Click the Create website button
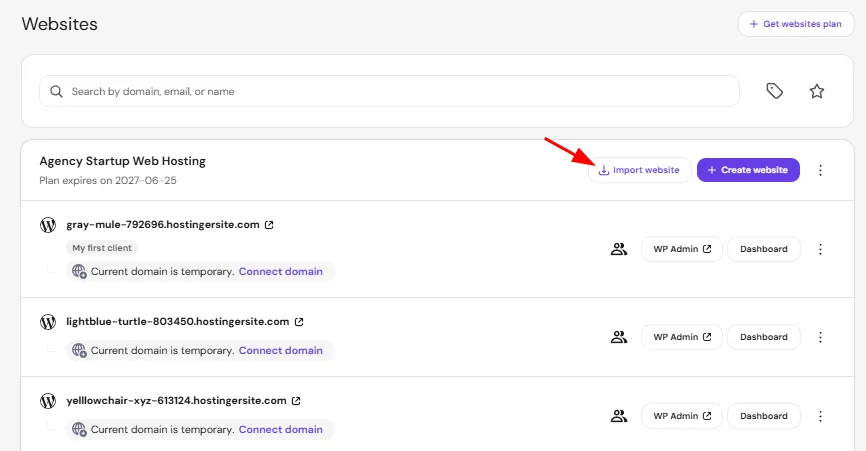The height and width of the screenshot is (451, 866). click(x=748, y=170)
